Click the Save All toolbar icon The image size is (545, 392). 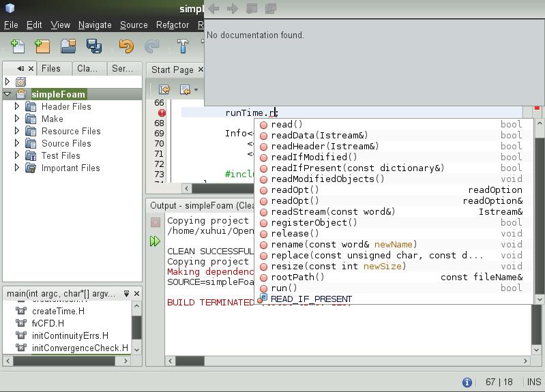[93, 46]
